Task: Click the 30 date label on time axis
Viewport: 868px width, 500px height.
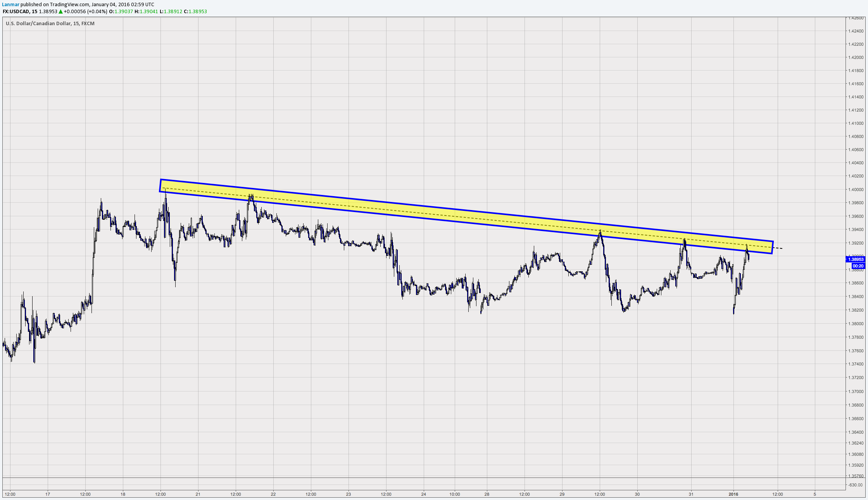Action: [637, 494]
